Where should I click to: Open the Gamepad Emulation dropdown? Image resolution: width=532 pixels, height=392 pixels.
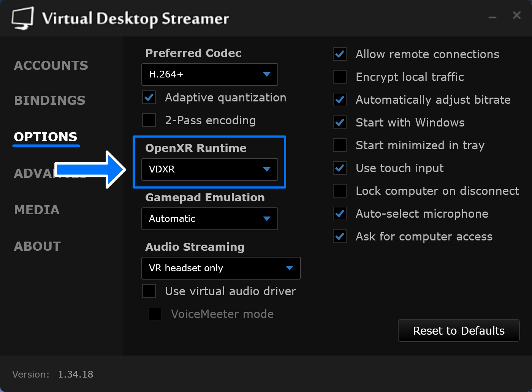pyautogui.click(x=210, y=219)
